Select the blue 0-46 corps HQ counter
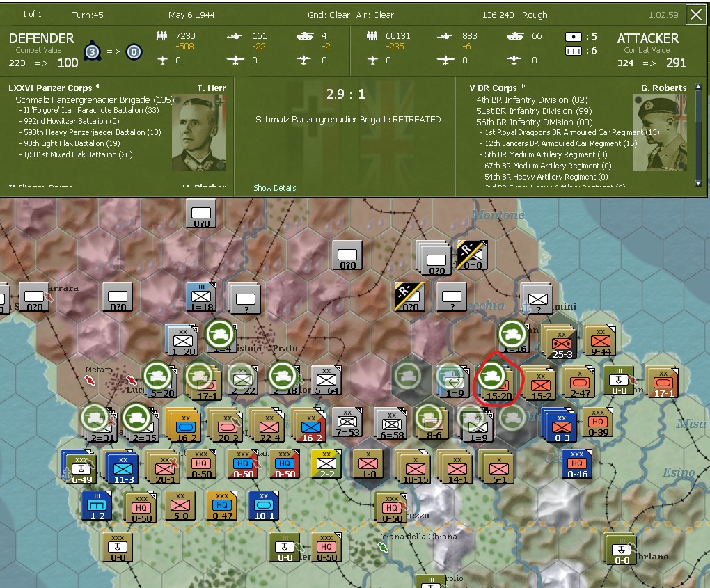The height and width of the screenshot is (588, 710). click(x=576, y=464)
